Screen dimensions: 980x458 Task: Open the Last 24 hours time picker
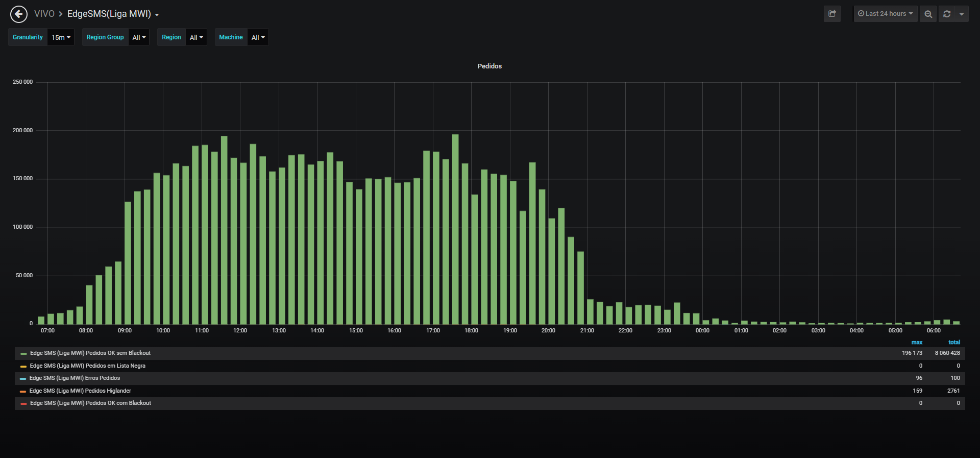[x=886, y=14]
